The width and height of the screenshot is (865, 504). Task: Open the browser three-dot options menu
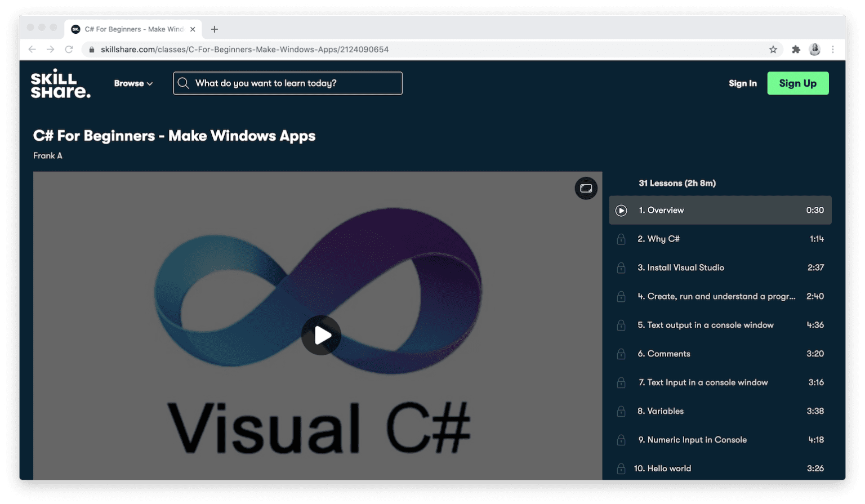pos(833,50)
